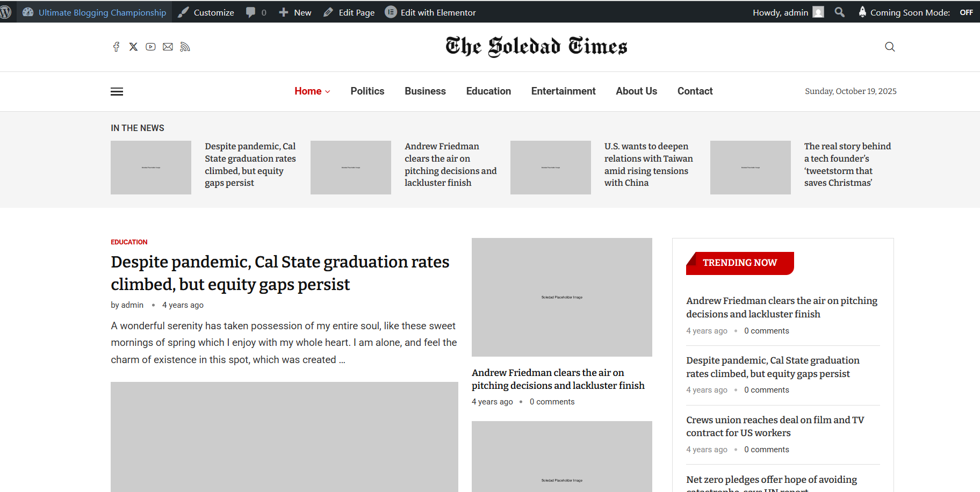Viewport: 980px width, 492px height.
Task: Click the WordPress logo in admin bar
Action: (x=6, y=12)
